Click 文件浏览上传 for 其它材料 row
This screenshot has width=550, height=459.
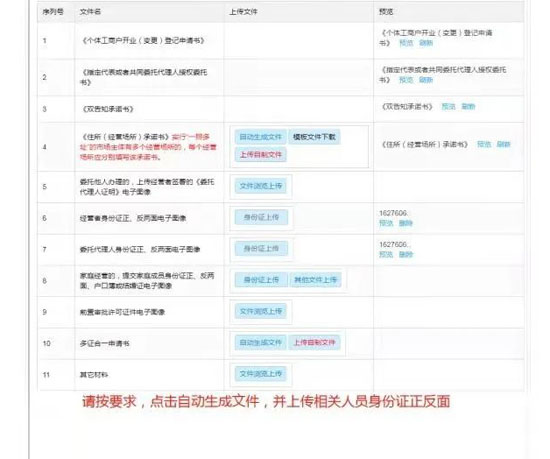pyautogui.click(x=261, y=374)
